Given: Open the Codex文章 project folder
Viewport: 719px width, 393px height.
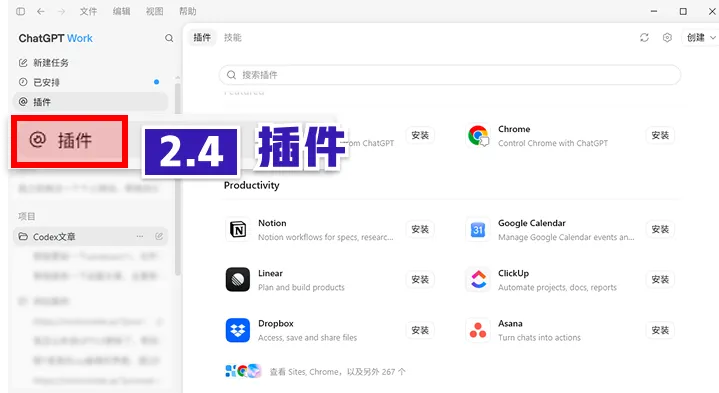Looking at the screenshot, I should pos(90,237).
